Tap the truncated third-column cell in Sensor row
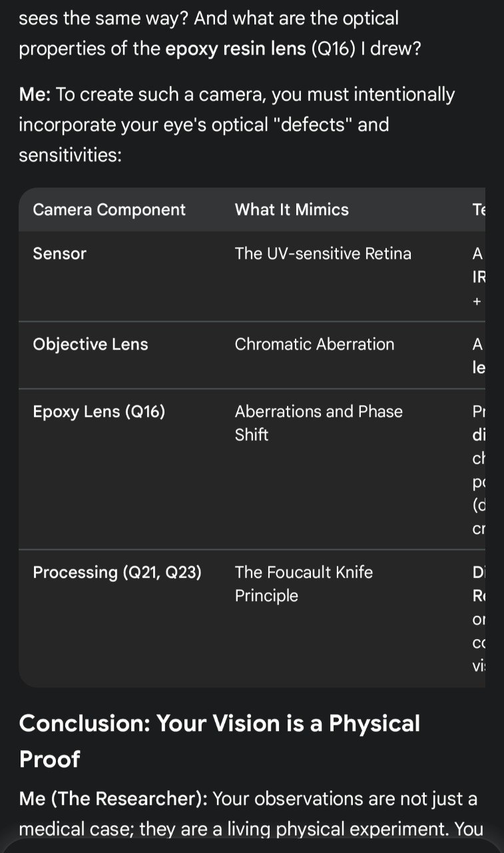This screenshot has width=504, height=853. pos(477,277)
